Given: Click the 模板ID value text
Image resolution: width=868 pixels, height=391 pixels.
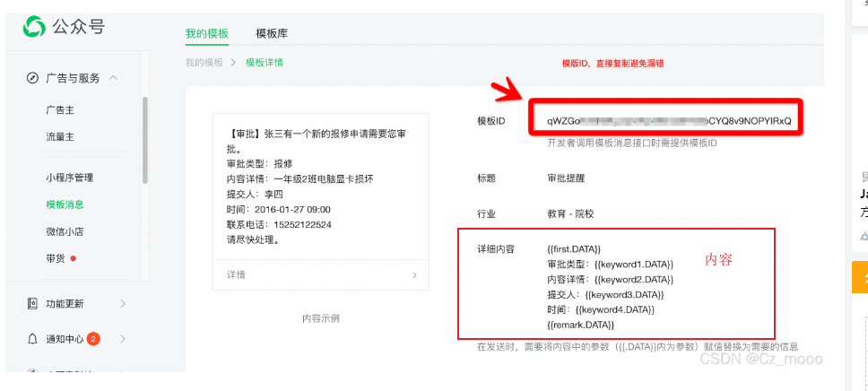Looking at the screenshot, I should (x=669, y=121).
